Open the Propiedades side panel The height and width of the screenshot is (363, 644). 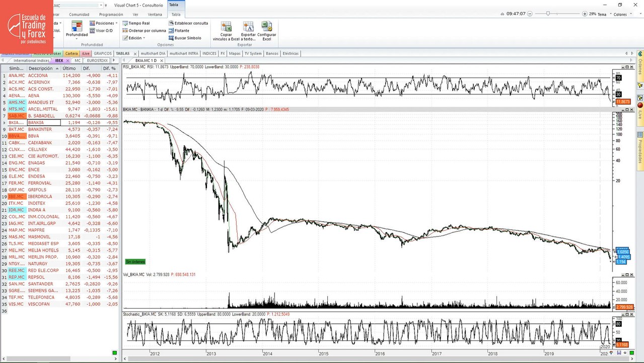[x=640, y=151]
